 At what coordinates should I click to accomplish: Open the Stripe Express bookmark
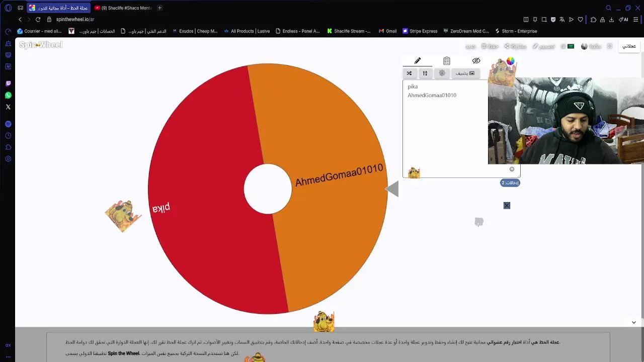click(x=420, y=31)
